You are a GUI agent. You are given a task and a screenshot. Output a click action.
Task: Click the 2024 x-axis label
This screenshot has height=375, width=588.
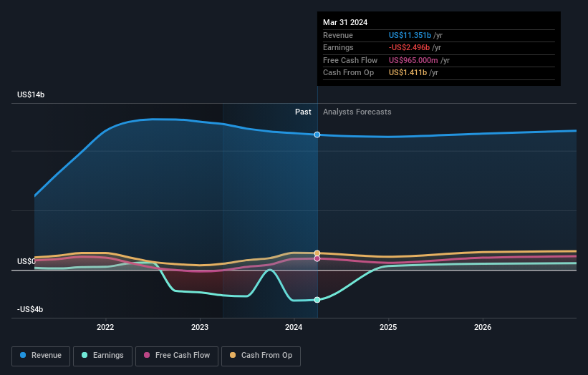[294, 328]
